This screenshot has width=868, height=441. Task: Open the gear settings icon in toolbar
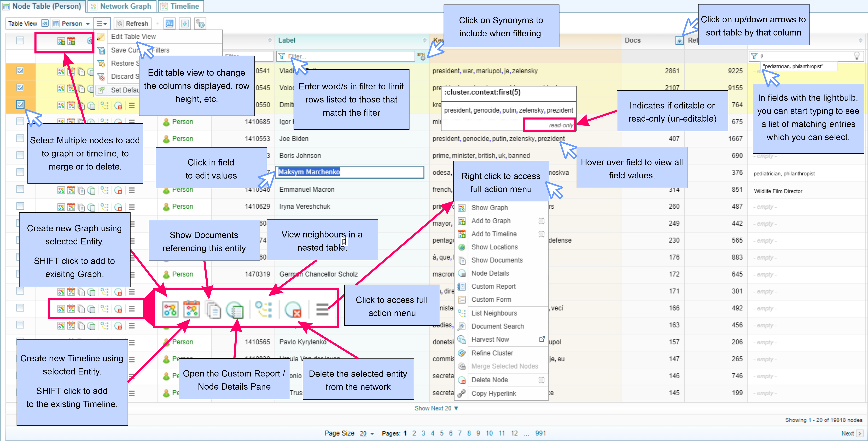pyautogui.click(x=200, y=24)
